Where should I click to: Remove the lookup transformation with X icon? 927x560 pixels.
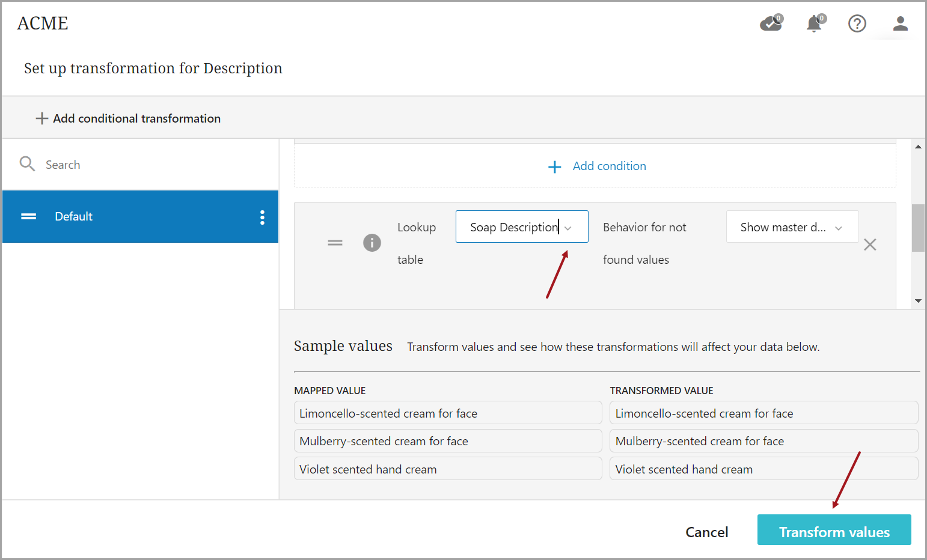click(x=869, y=245)
